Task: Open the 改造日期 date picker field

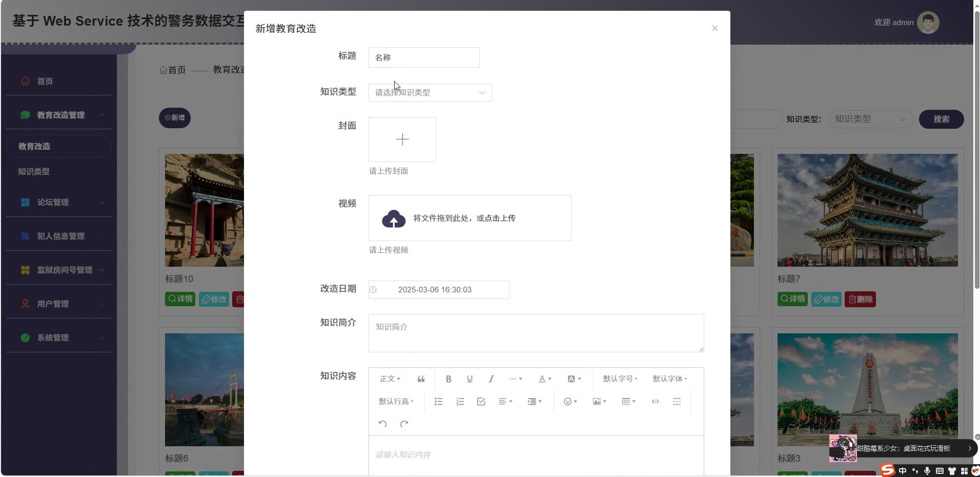Action: 439,290
